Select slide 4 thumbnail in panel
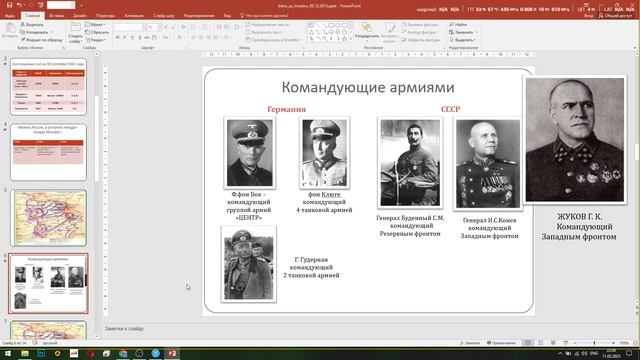 click(x=48, y=152)
